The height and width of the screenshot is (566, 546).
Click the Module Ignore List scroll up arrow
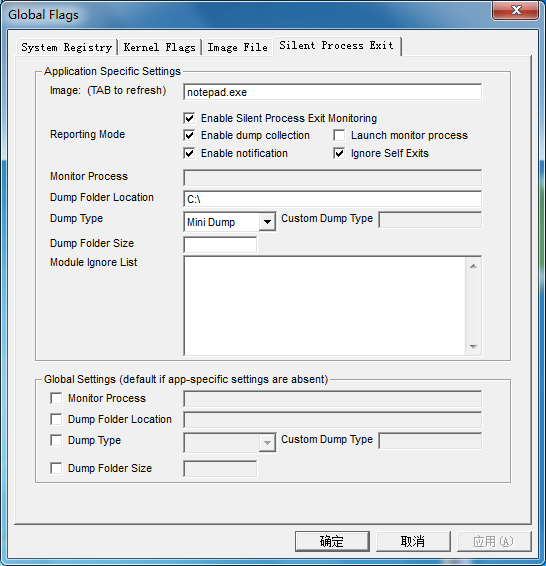point(473,266)
